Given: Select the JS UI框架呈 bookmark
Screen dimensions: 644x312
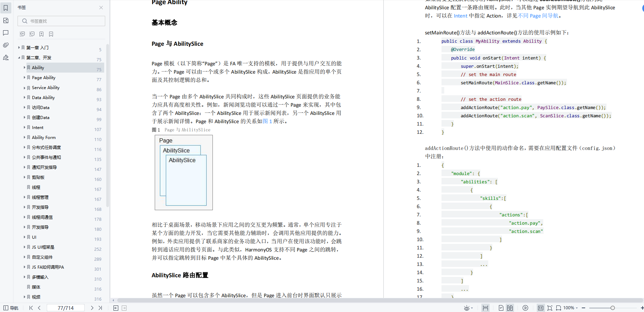Looking at the screenshot, I should click(43, 247).
